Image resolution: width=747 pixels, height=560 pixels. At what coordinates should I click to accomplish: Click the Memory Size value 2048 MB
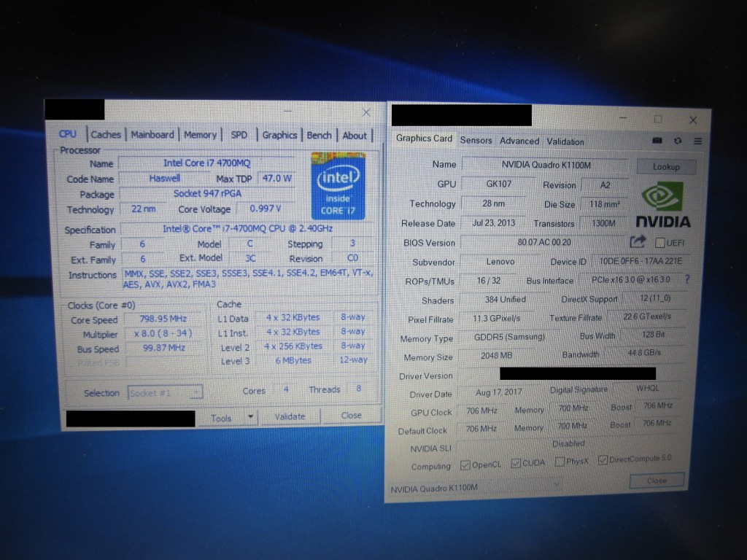click(x=496, y=356)
